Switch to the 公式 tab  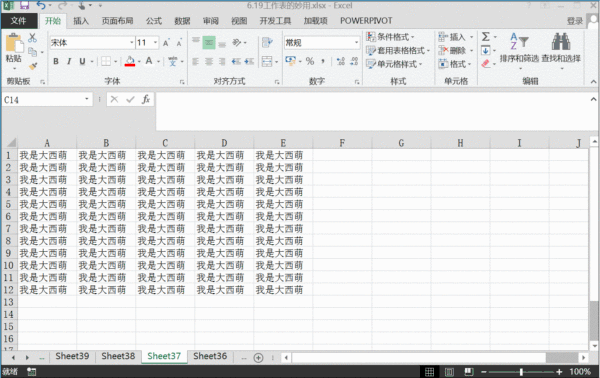click(x=154, y=21)
